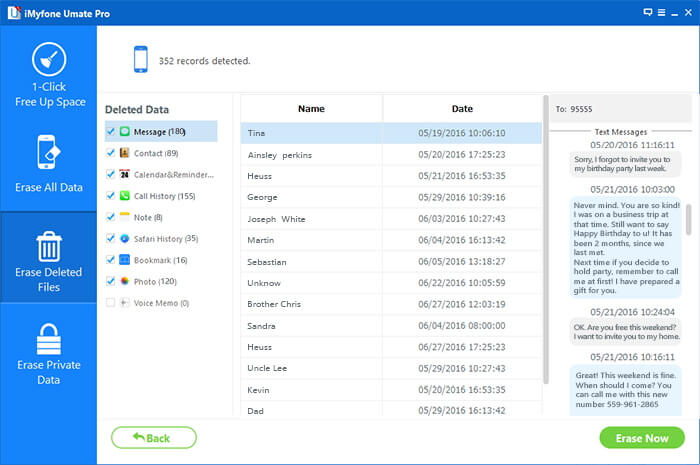This screenshot has height=465, width=700.
Task: Click the 'OK. Are you free this weekend' bubble
Action: pyautogui.click(x=625, y=332)
